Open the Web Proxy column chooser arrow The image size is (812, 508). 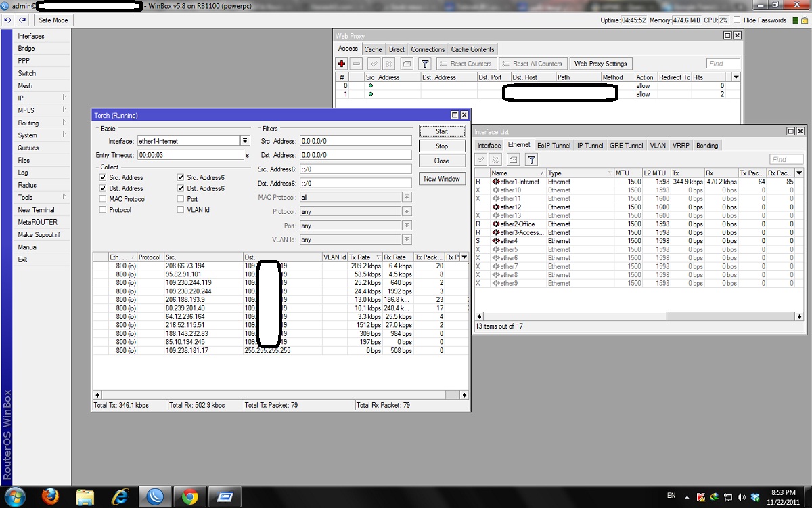736,77
